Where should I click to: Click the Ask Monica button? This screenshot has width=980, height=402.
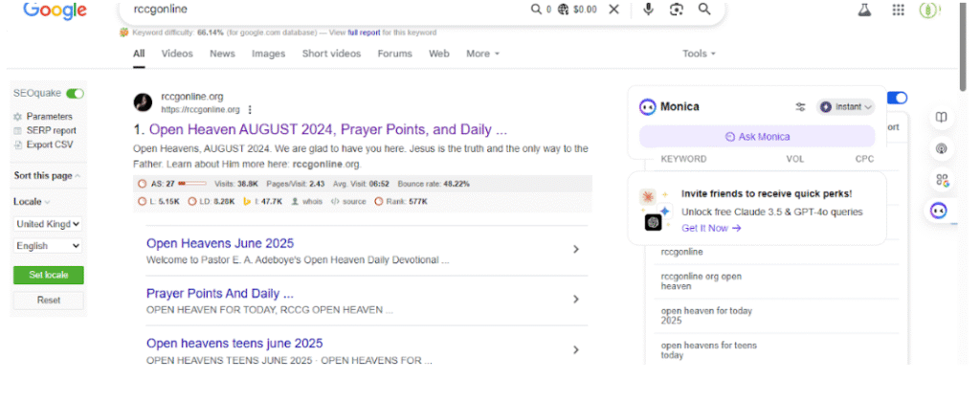click(x=757, y=136)
